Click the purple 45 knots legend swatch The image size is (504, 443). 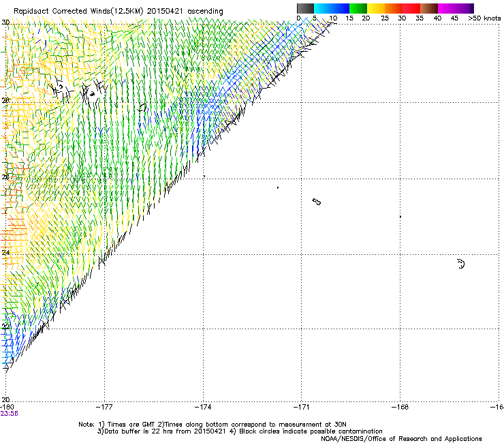click(464, 8)
